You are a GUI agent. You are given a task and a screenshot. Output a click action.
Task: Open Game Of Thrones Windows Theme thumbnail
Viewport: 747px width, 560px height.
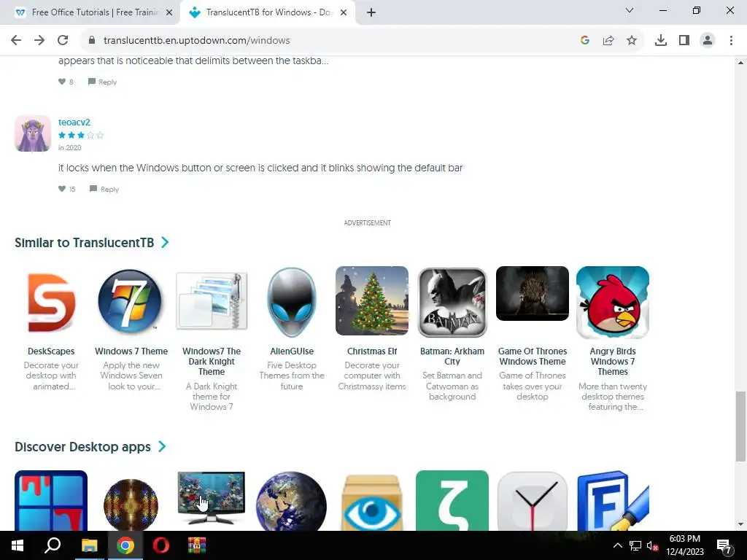tap(532, 293)
